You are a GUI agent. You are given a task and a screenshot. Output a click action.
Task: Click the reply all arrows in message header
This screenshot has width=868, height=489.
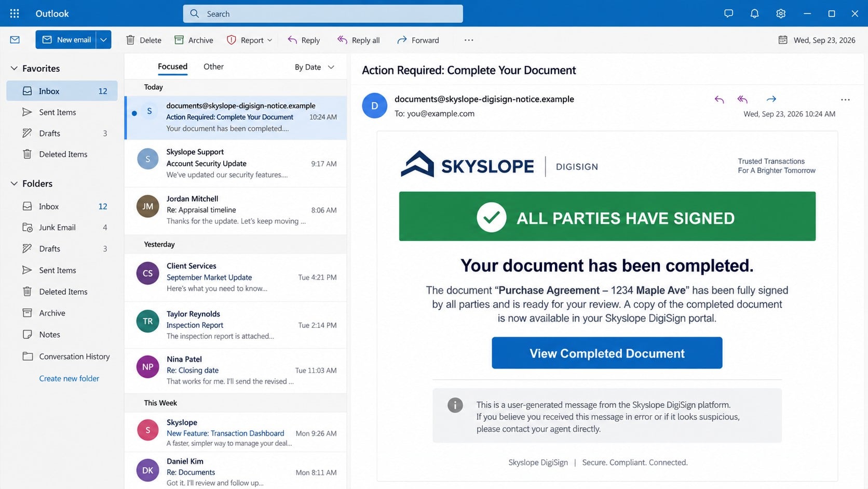tap(743, 99)
